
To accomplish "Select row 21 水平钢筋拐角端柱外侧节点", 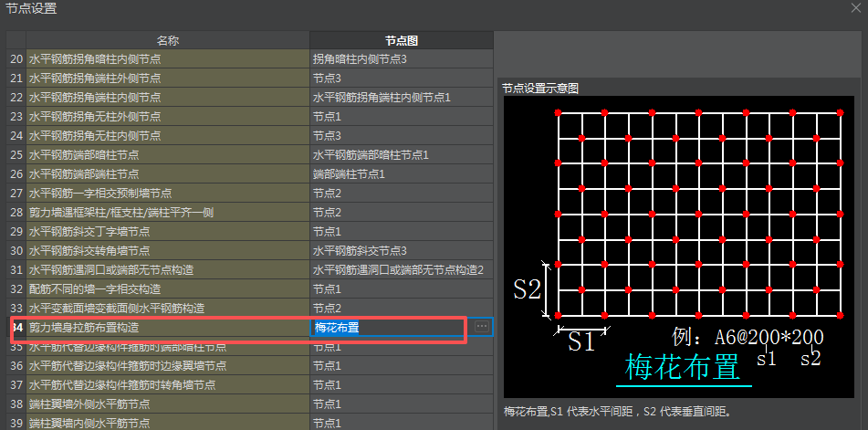I will tap(168, 78).
